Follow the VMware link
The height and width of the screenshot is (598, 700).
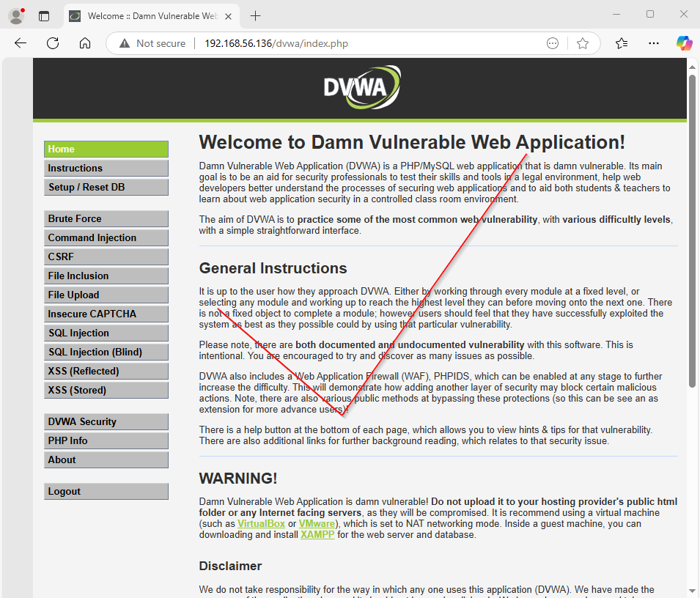tap(317, 523)
